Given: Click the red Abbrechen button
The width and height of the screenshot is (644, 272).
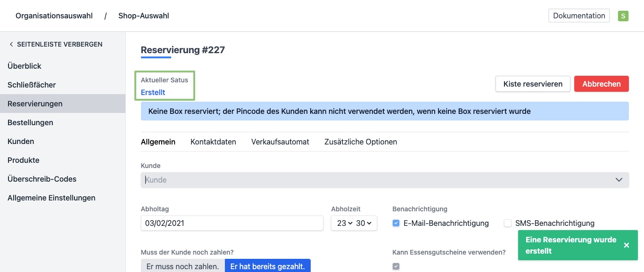Looking at the screenshot, I should pos(601,84).
